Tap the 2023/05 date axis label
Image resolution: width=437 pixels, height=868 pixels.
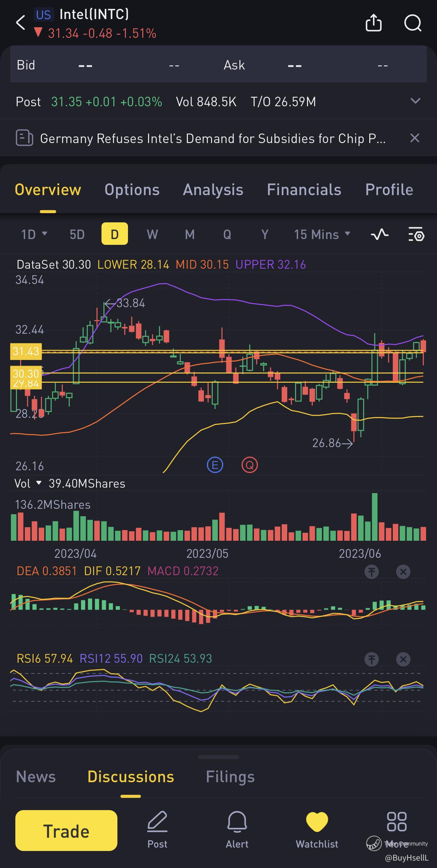pos(207,553)
